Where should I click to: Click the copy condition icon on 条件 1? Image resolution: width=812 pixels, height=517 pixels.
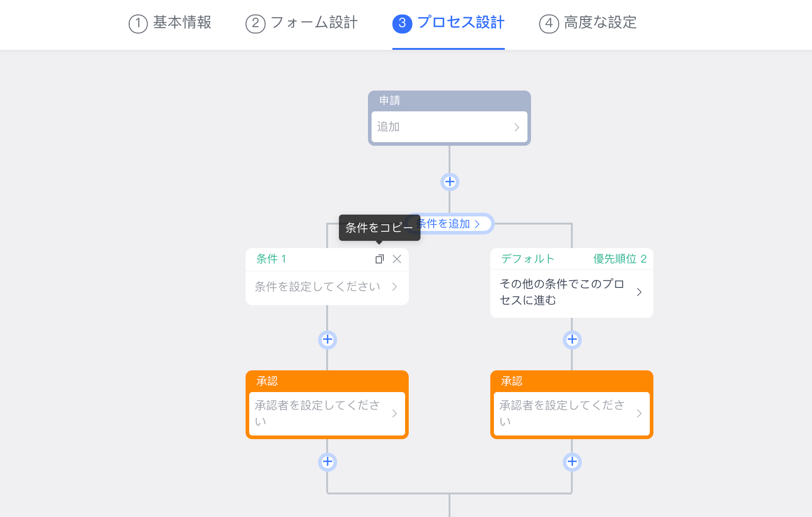click(x=379, y=259)
